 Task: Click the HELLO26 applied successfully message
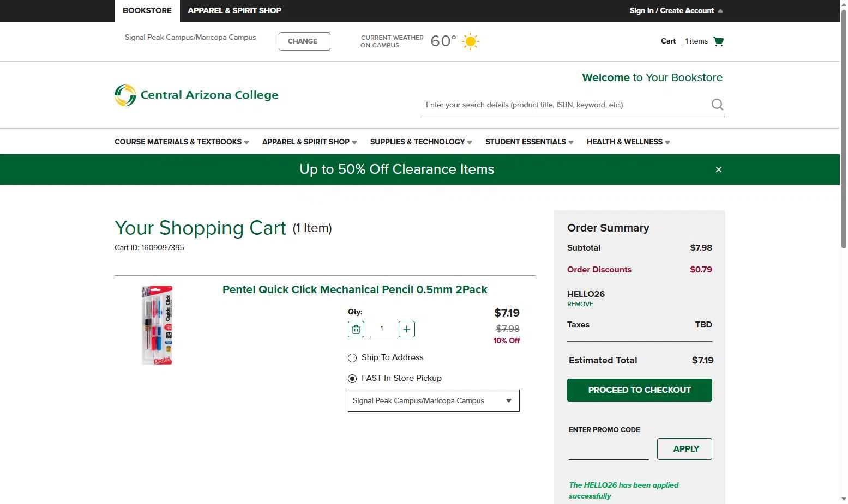[x=623, y=491]
